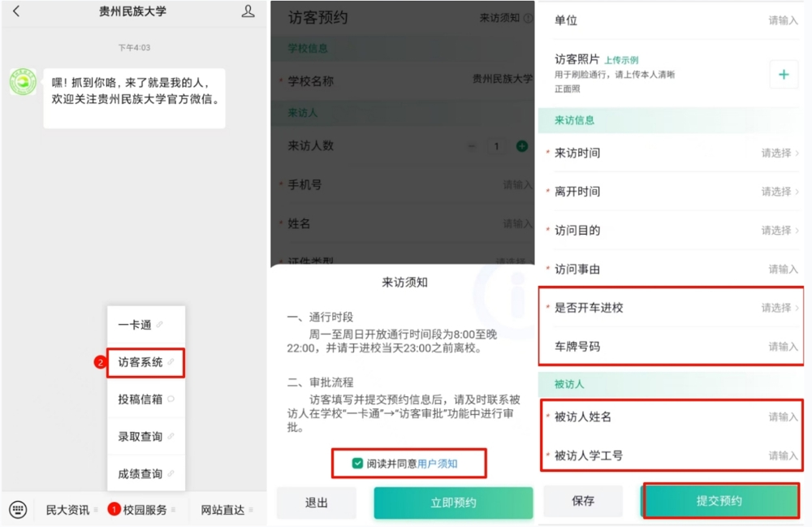The image size is (812, 527).
Task: Tap the 退出 button
Action: [x=317, y=503]
